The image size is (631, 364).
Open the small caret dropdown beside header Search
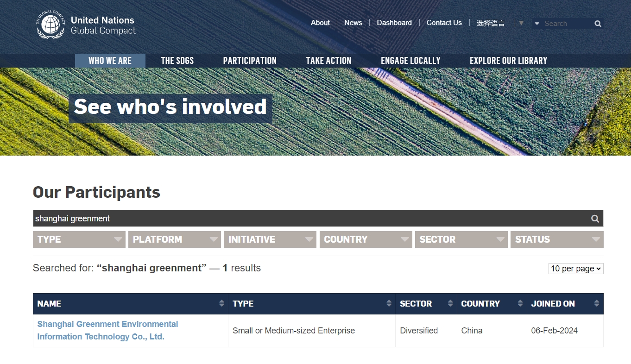(537, 24)
